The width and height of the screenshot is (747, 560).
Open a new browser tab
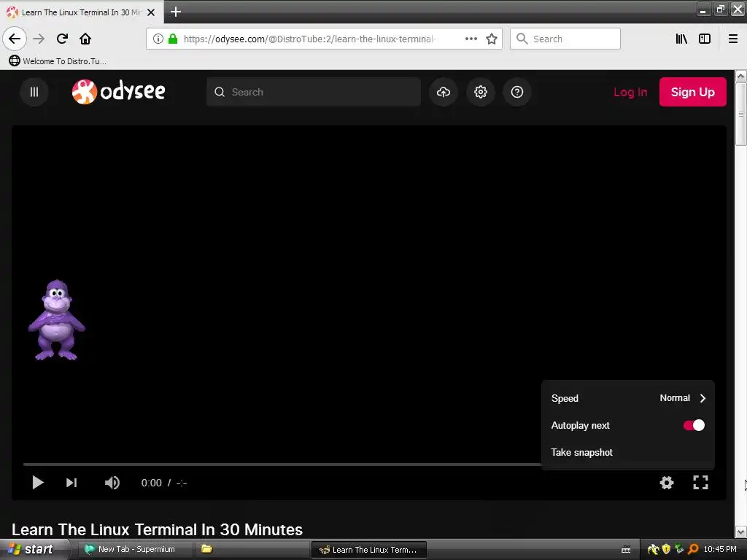(176, 12)
